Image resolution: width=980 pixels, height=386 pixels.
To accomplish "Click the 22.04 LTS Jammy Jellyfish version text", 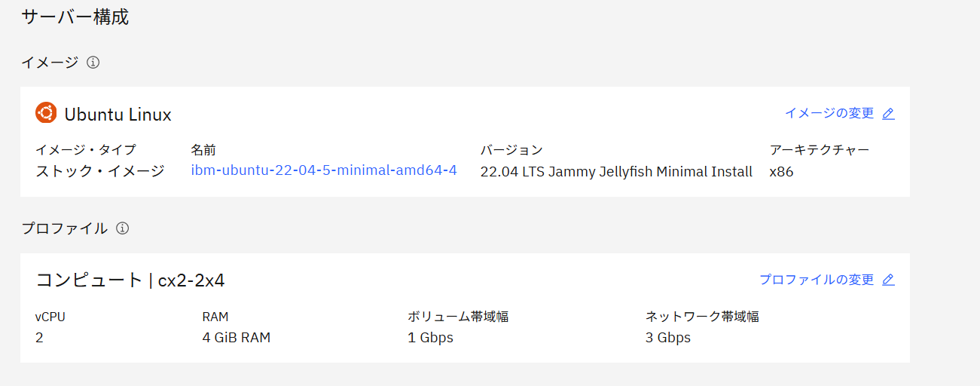I will click(x=616, y=172).
